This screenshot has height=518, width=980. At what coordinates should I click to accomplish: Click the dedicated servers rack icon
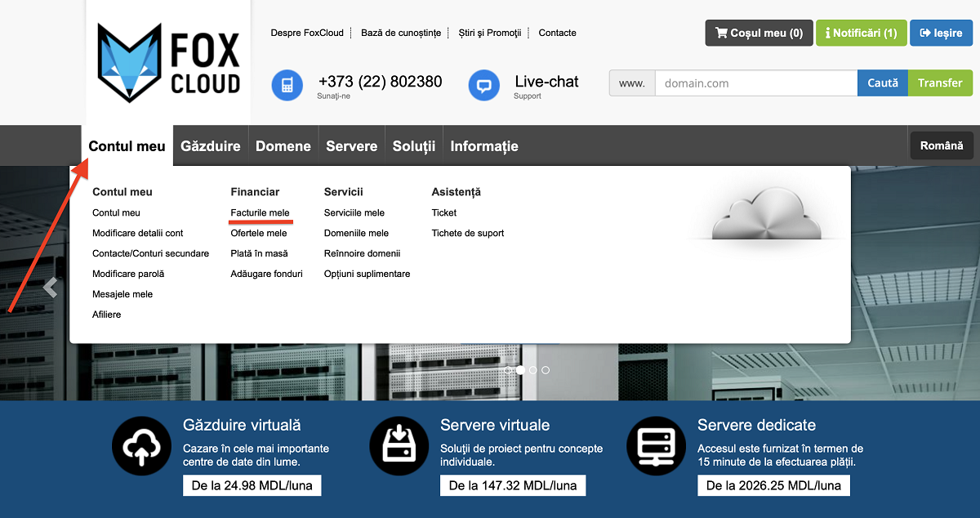point(656,446)
